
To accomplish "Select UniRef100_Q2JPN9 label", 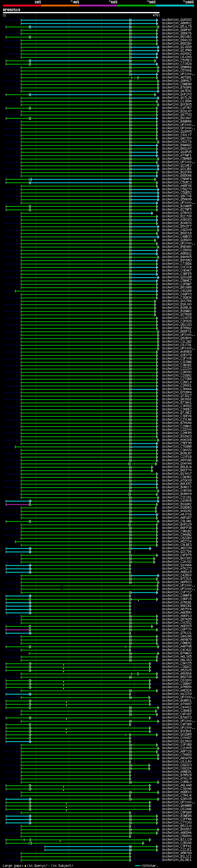I will click(177, 50).
